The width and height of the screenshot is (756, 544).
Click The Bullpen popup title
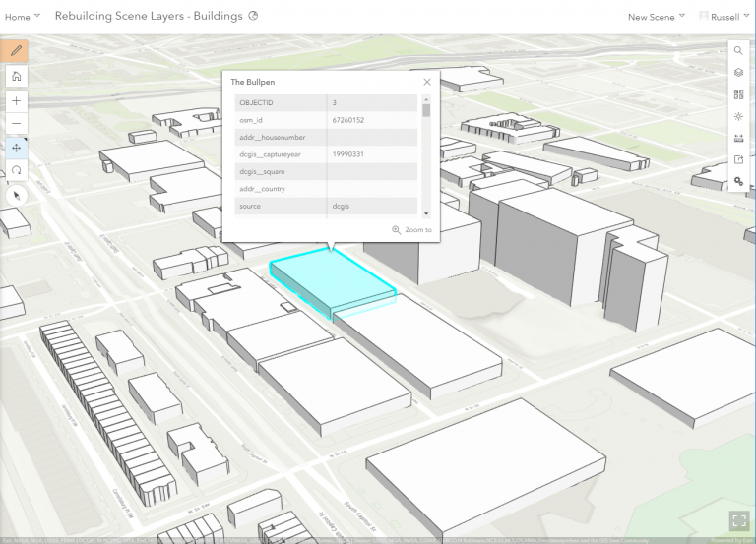253,82
